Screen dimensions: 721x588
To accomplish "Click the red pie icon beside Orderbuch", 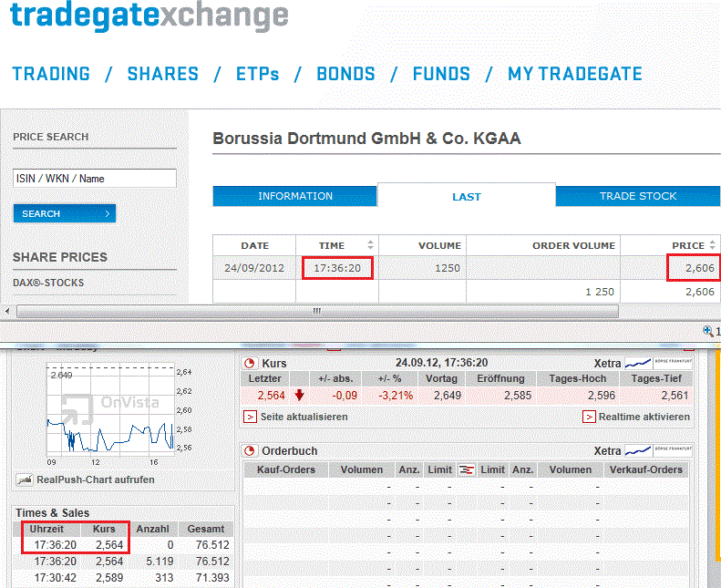I will [250, 451].
